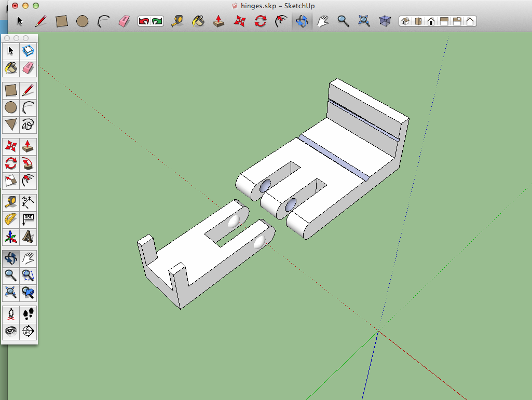Choose the Dimension tool

(28, 202)
